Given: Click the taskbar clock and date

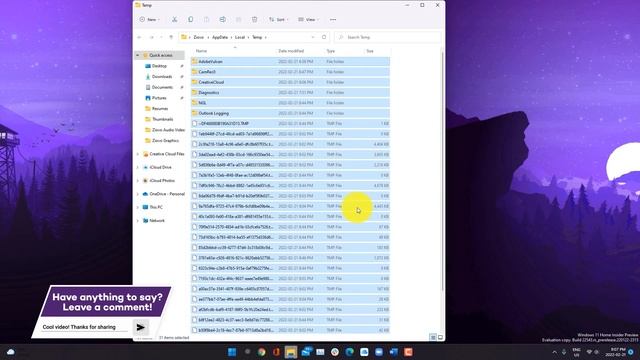Looking at the screenshot, I should tap(617, 352).
